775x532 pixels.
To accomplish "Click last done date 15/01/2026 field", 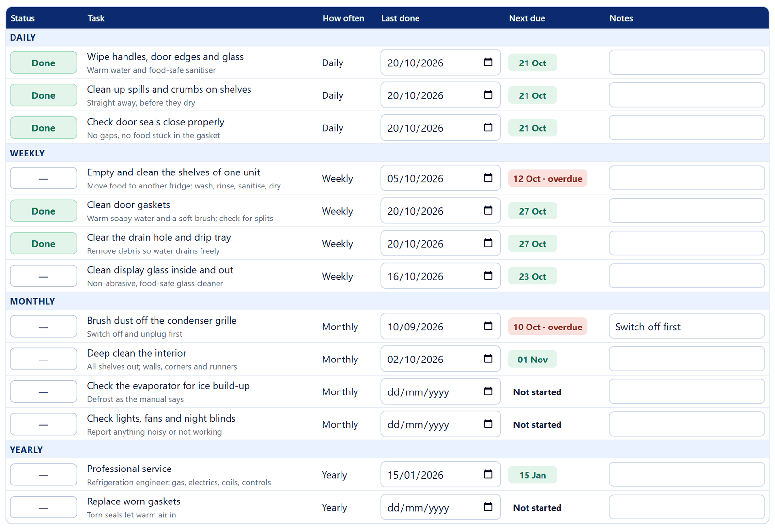I will pos(440,475).
